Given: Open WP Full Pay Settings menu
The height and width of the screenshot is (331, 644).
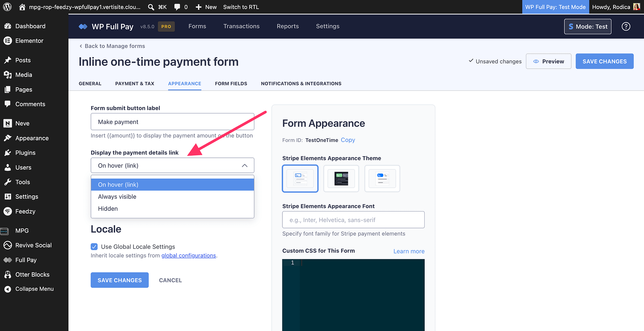Looking at the screenshot, I should tap(328, 26).
